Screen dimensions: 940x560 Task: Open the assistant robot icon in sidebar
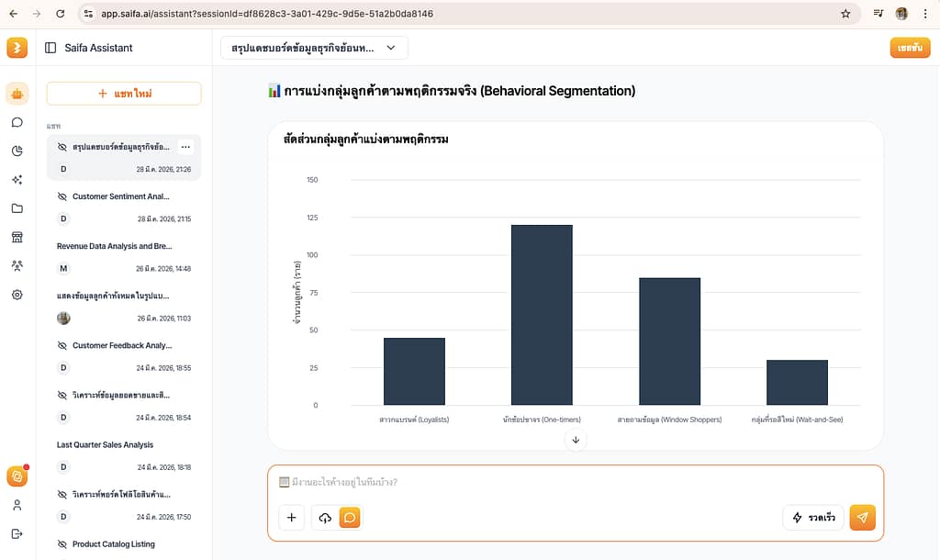tap(17, 94)
